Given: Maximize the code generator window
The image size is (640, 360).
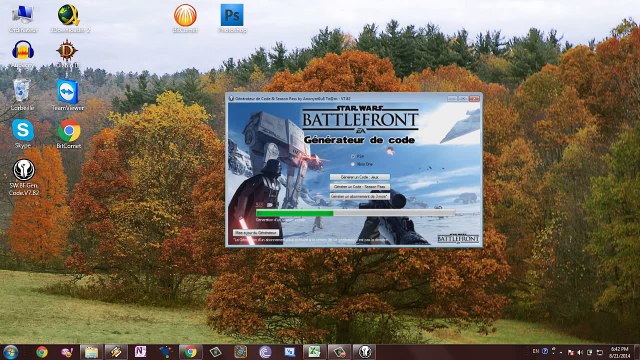Looking at the screenshot, I should tap(463, 98).
